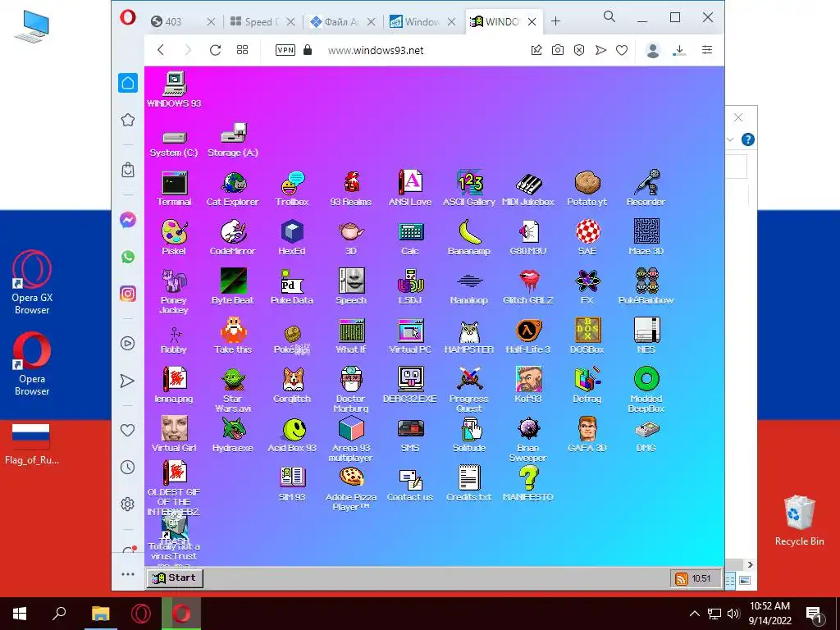The image size is (840, 630).
Task: Open MANIFESTO question mark icon
Action: pos(528,478)
